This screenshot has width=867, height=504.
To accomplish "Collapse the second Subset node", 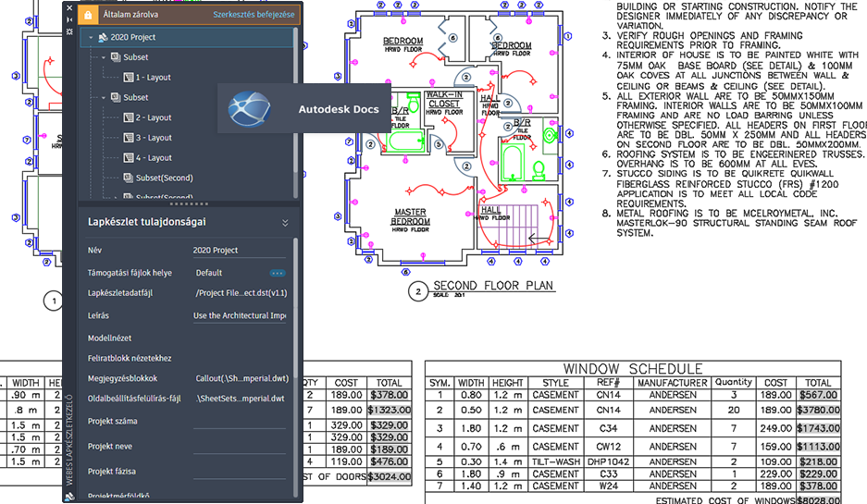I will point(104,98).
